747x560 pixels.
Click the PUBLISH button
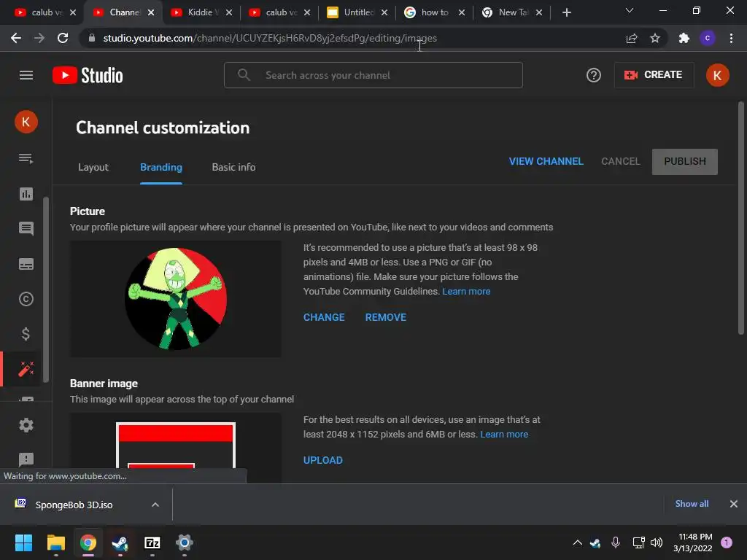click(684, 161)
